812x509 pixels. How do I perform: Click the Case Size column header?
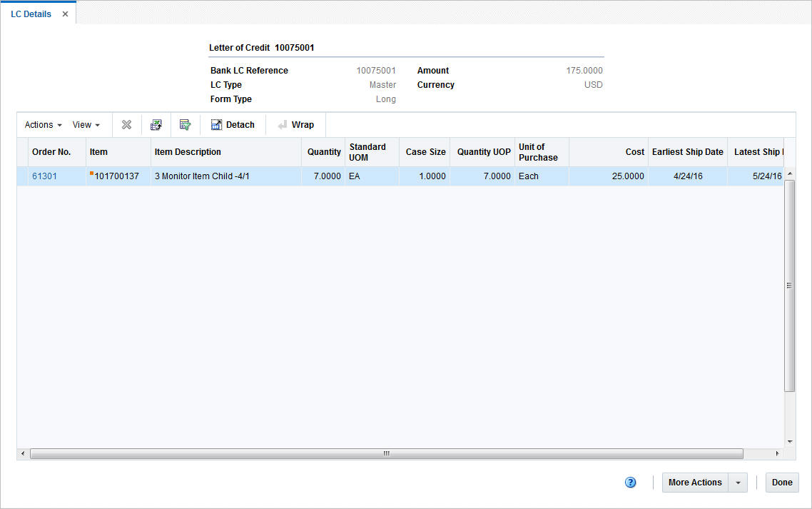coord(425,152)
